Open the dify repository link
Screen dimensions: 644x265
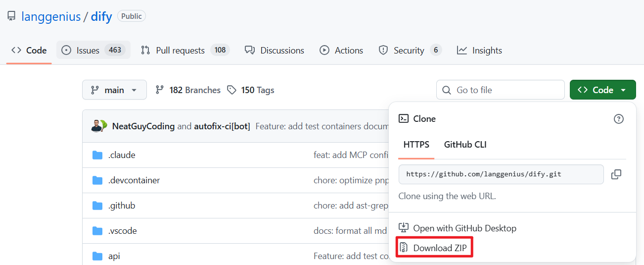click(101, 16)
